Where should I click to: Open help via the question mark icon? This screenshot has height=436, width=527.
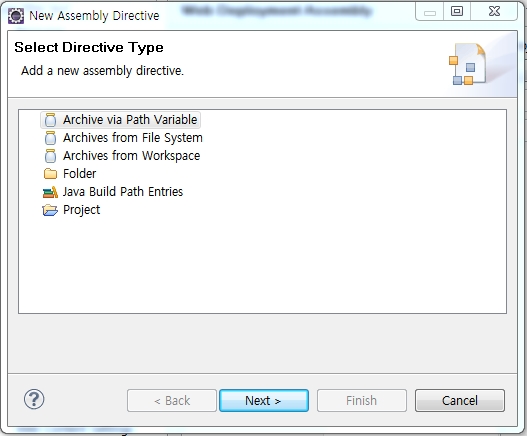(x=34, y=399)
